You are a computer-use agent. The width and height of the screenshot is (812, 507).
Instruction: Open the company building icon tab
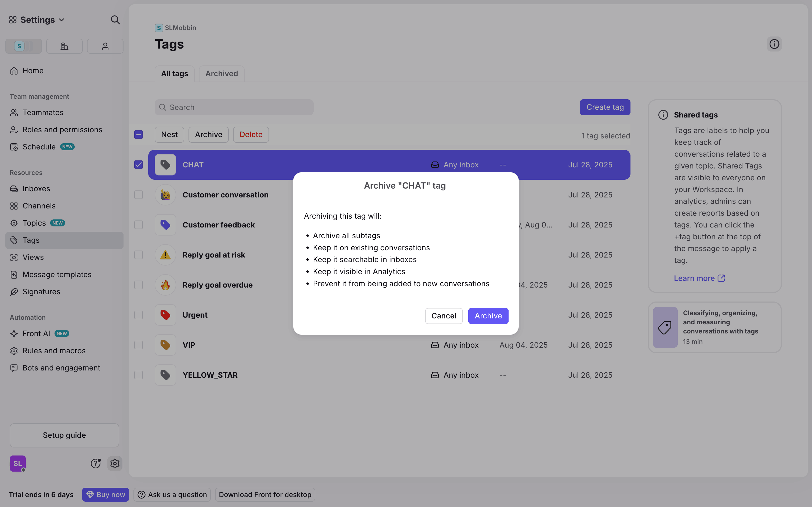[x=64, y=46]
